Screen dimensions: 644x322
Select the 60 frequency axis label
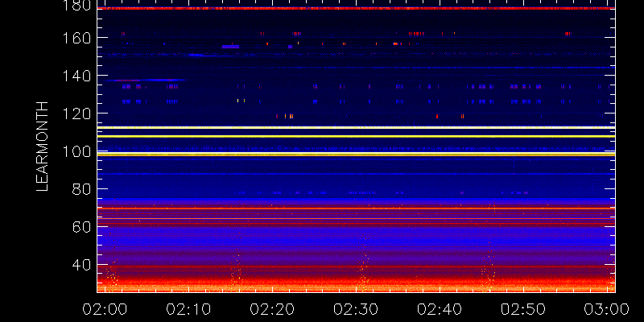82,227
